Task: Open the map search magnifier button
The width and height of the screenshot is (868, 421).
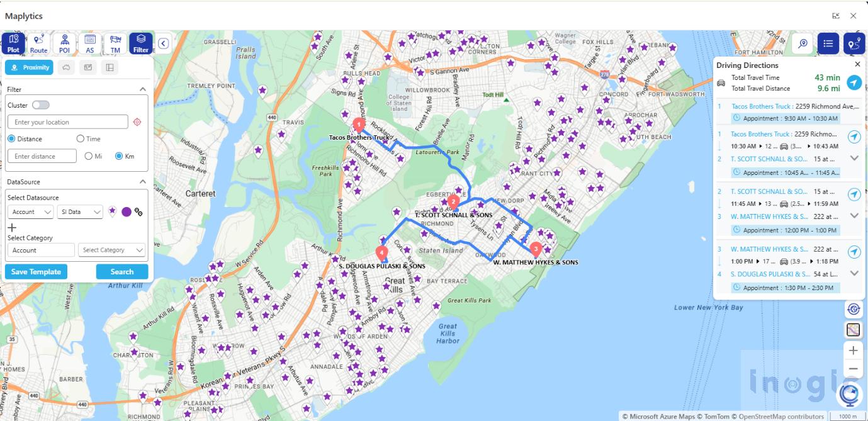Action: 803,43
